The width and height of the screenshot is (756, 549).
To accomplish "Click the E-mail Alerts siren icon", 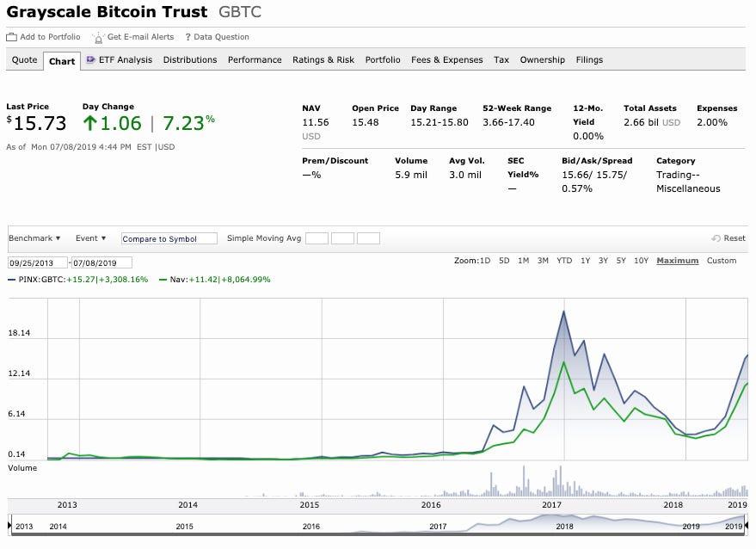I will 98,38.
